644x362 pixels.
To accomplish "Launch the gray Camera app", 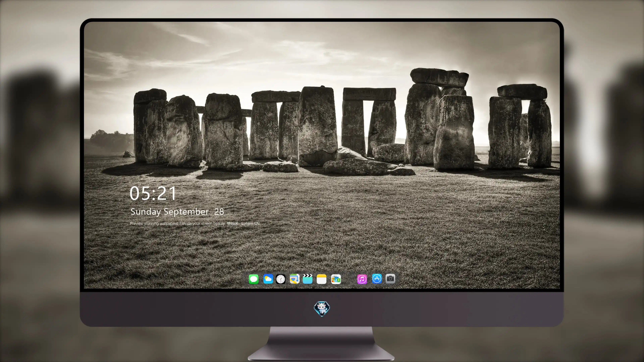I will pyautogui.click(x=390, y=279).
